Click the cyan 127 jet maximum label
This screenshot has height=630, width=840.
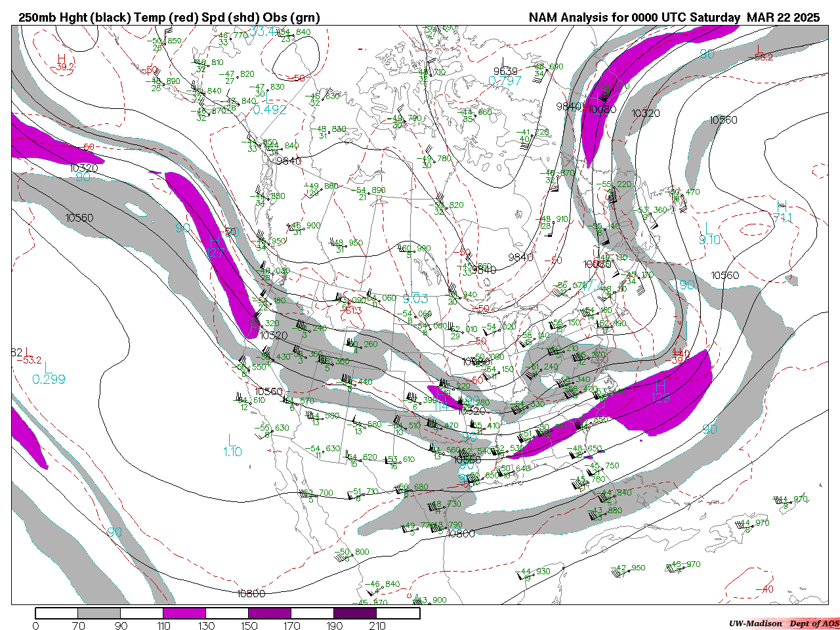pyautogui.click(x=217, y=252)
